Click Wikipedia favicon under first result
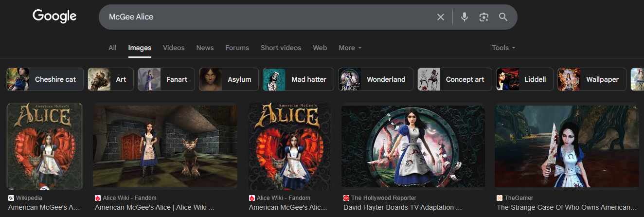 [11, 198]
